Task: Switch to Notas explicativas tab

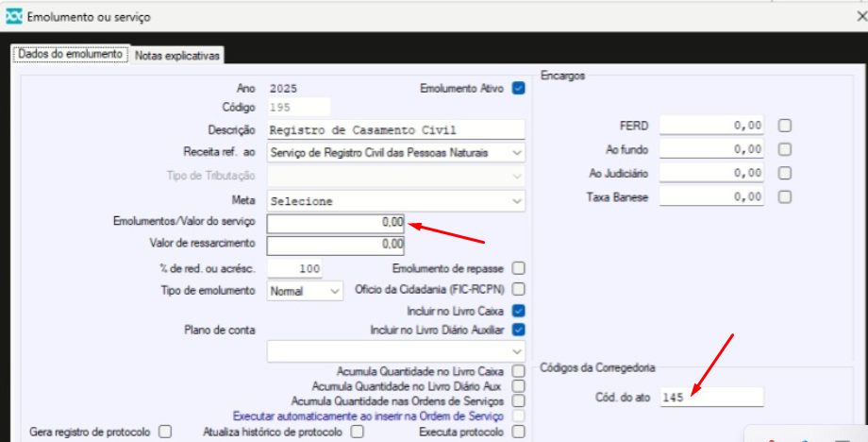Action: click(177, 56)
